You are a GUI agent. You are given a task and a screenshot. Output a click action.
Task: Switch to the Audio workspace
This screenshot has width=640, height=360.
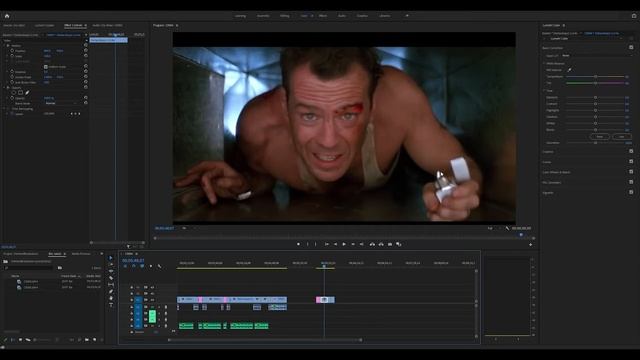pyautogui.click(x=342, y=16)
